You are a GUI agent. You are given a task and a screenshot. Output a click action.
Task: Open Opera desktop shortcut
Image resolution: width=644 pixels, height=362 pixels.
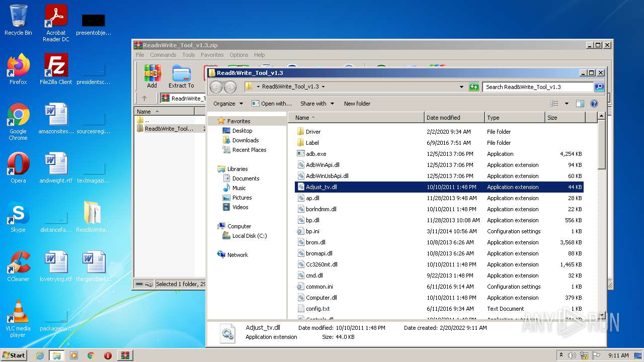pos(18,168)
